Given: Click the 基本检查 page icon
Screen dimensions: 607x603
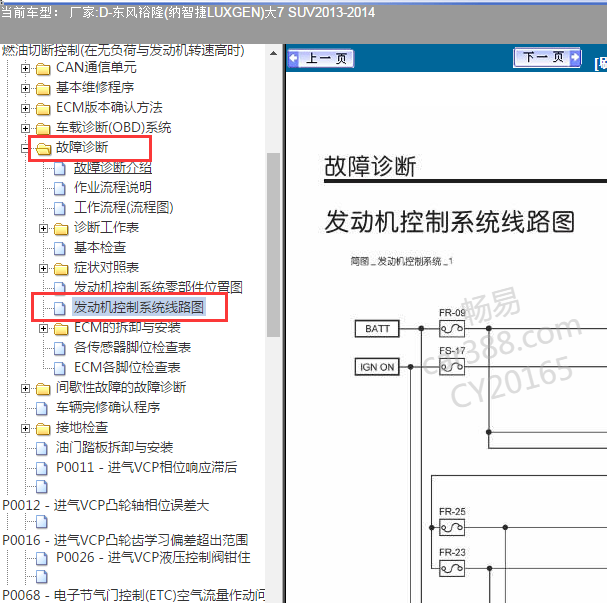Looking at the screenshot, I should 59,248.
